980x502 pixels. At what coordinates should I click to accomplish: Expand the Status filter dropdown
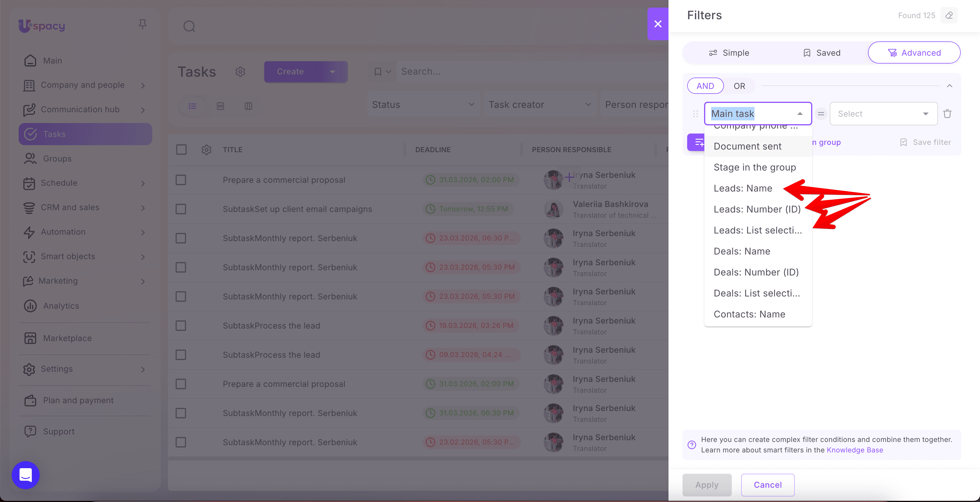(423, 105)
